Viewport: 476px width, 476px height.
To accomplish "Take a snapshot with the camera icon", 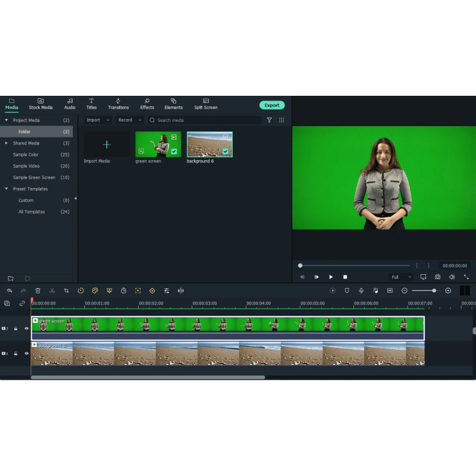I will (437, 277).
